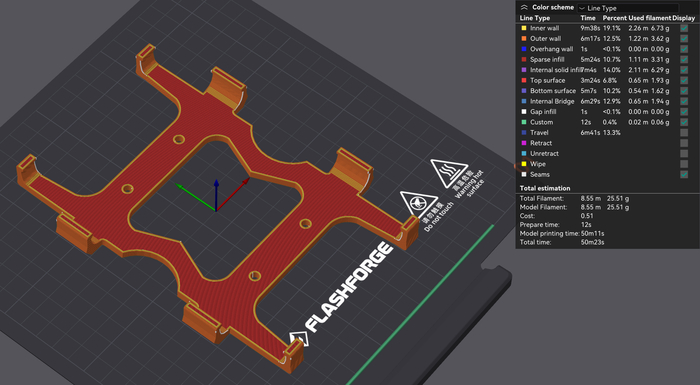The width and height of the screenshot is (700, 385).
Task: Click the Outer wall orange legend icon
Action: click(524, 38)
